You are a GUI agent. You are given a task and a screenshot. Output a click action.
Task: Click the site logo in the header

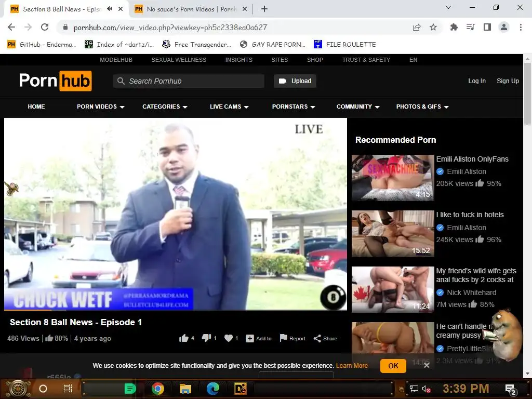(55, 81)
